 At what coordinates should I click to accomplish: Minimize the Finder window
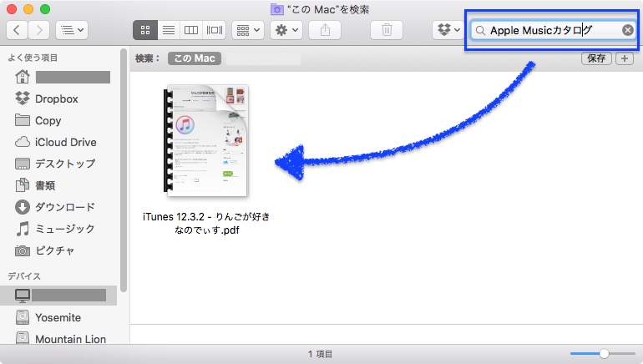point(28,9)
